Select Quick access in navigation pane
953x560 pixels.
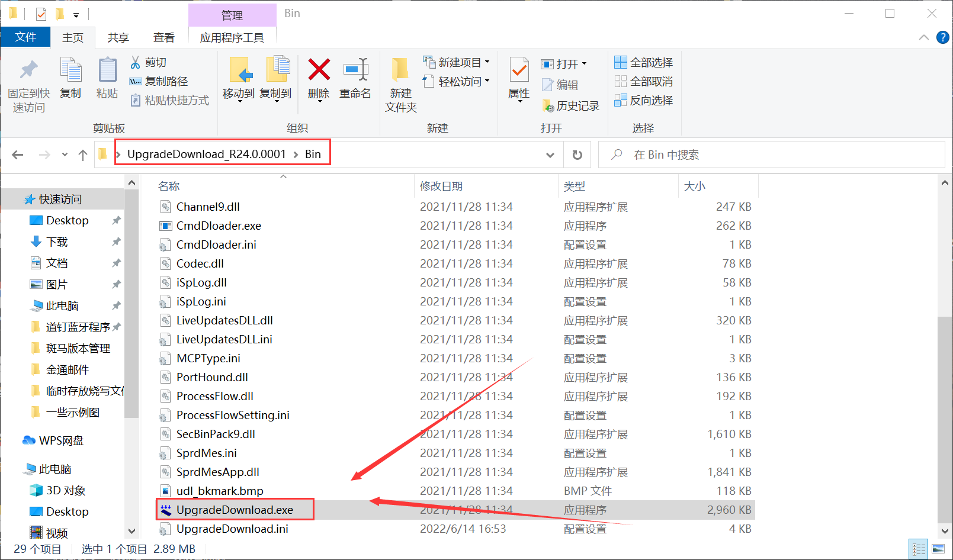tap(60, 199)
